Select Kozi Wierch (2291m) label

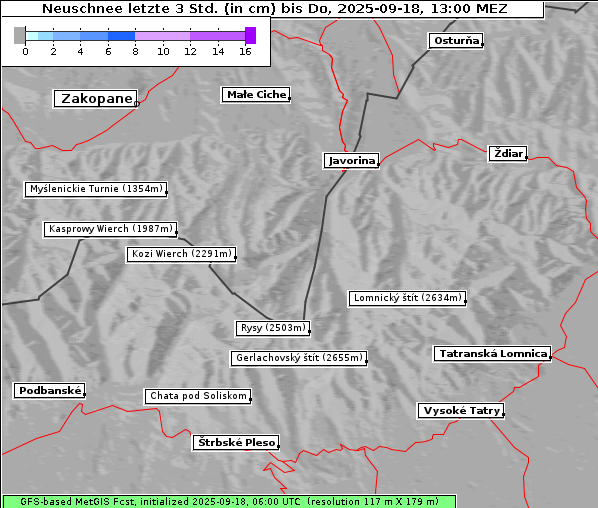(182, 254)
